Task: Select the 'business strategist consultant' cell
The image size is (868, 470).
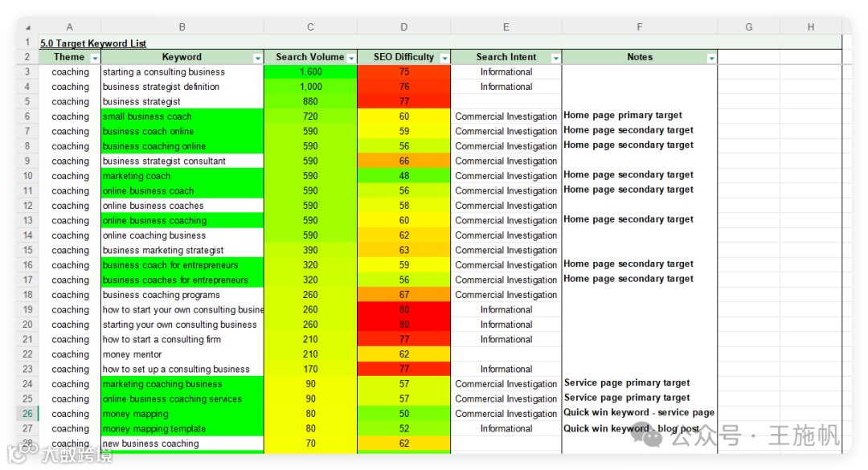Action: [x=182, y=161]
